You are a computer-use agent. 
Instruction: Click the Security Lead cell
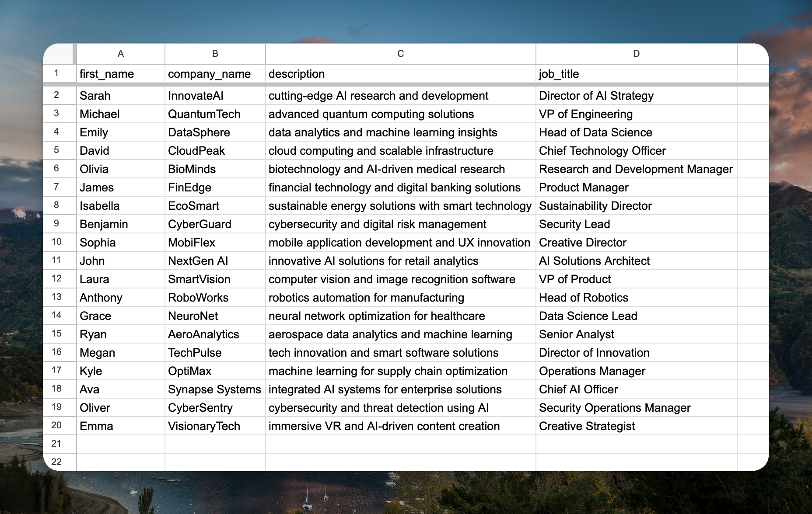tap(637, 224)
